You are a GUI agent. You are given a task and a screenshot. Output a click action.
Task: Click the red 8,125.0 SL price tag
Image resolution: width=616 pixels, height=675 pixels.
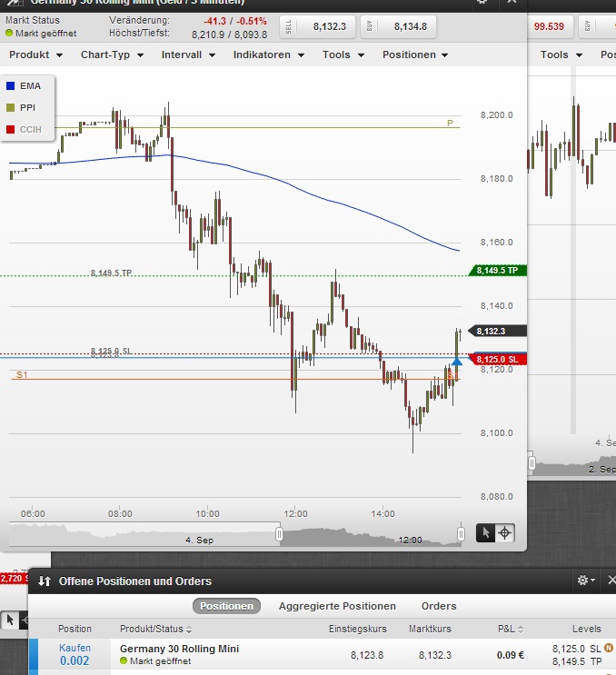(x=496, y=360)
